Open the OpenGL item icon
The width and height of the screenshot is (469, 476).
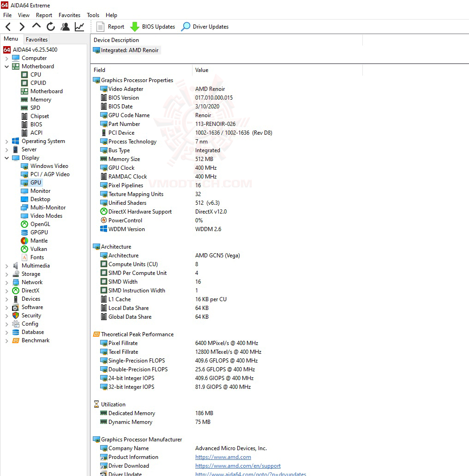pyautogui.click(x=24, y=224)
